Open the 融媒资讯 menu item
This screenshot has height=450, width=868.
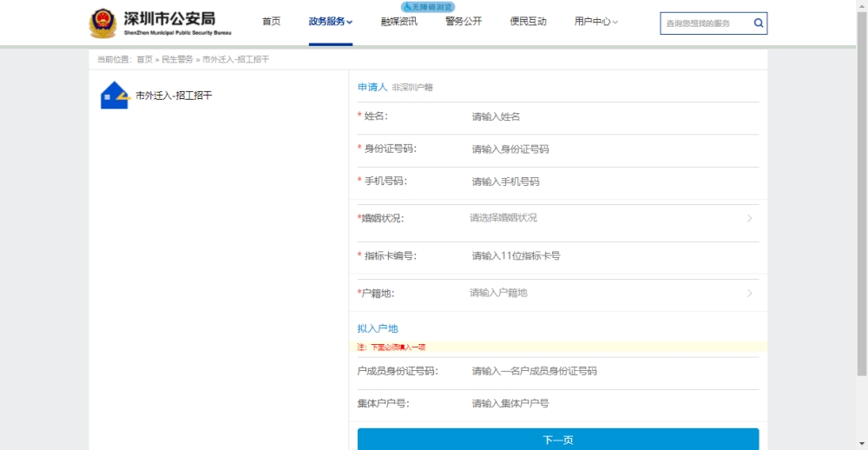click(399, 22)
